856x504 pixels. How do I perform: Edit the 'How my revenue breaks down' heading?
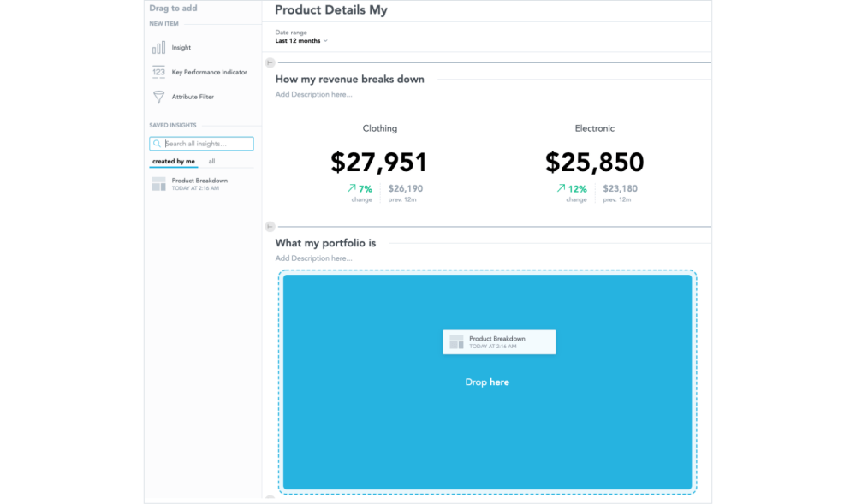tap(349, 80)
